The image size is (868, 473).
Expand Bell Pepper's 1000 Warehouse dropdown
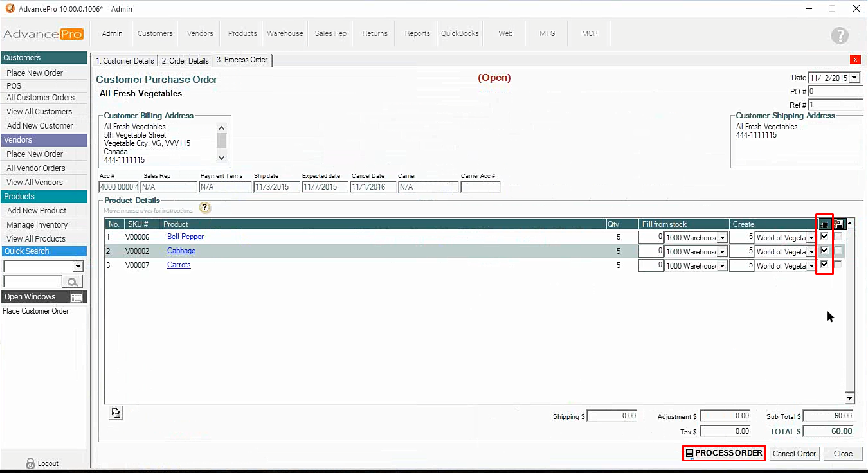click(722, 238)
